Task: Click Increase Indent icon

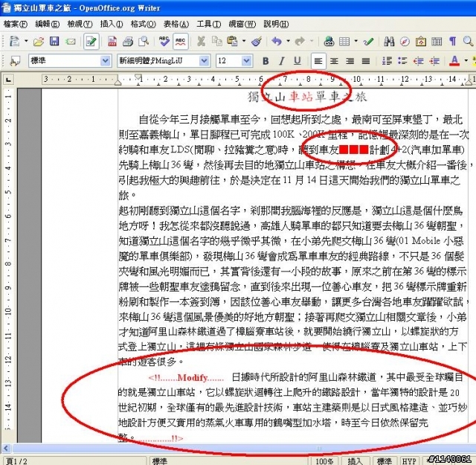Action: pos(434,61)
